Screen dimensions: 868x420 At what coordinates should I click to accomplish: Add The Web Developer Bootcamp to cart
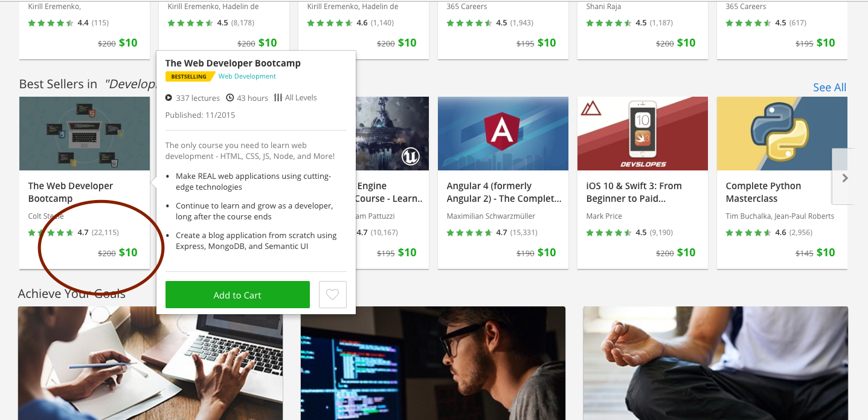[237, 295]
